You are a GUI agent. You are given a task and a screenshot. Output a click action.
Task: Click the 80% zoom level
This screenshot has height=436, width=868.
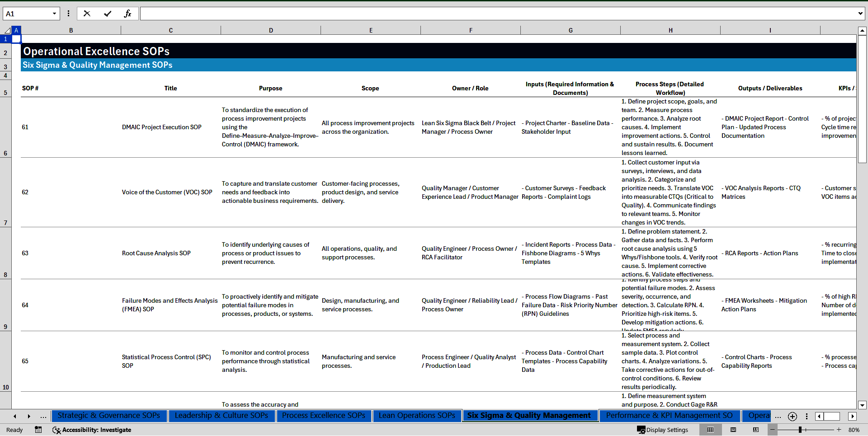point(854,430)
